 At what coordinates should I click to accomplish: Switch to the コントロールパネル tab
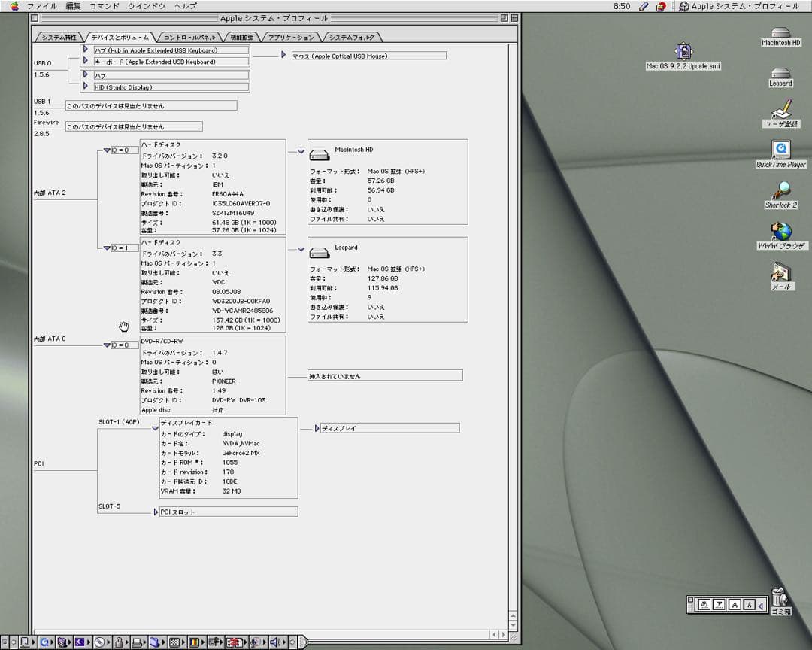[x=190, y=35]
